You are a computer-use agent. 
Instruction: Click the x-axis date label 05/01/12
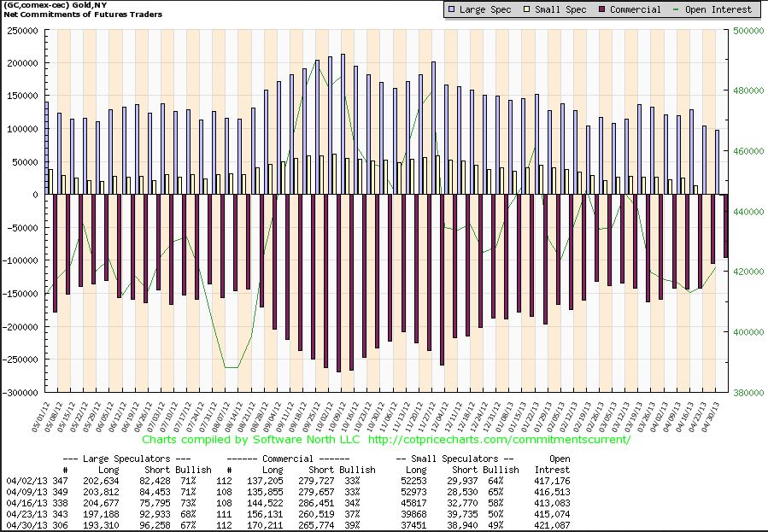coord(41,417)
